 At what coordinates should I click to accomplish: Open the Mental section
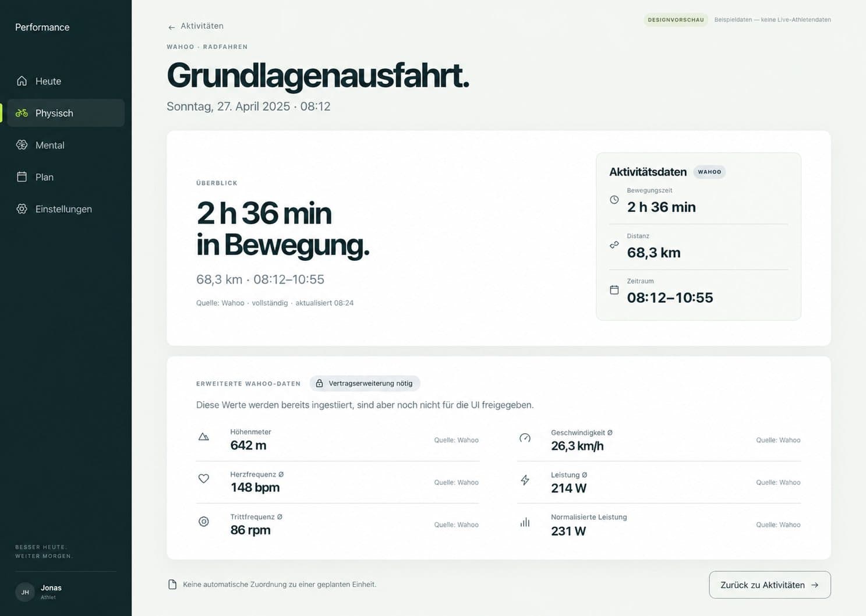click(x=66, y=145)
